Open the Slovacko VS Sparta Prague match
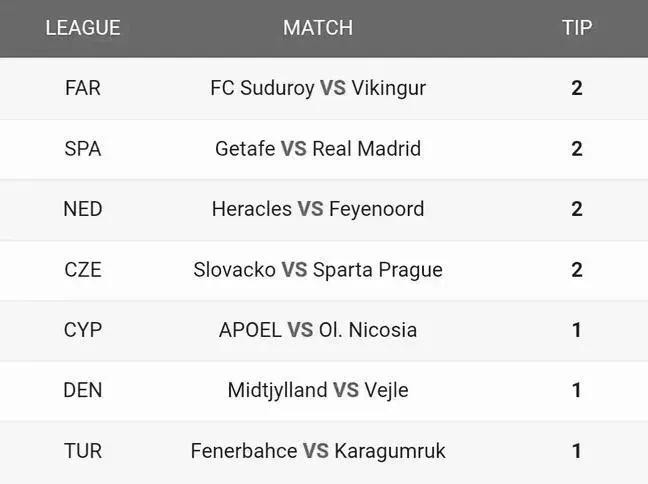The height and width of the screenshot is (484, 648). coord(318,270)
